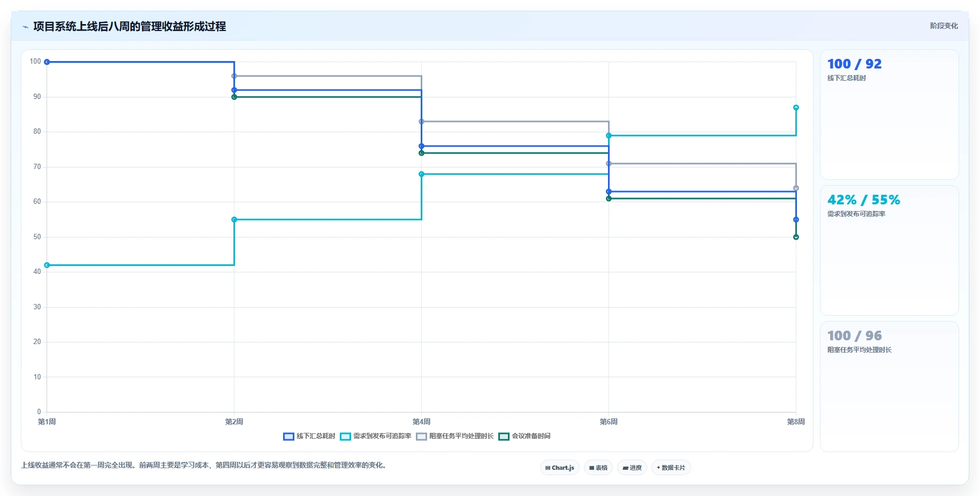980x496 pixels.
Task: Click the 表格 chip
Action: 598,468
